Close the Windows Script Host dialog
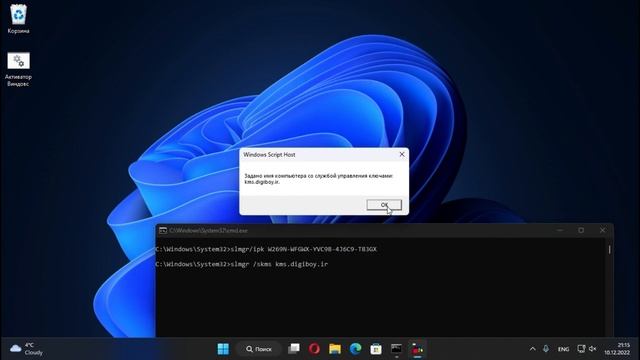This screenshot has height=360, width=640. pos(402,154)
